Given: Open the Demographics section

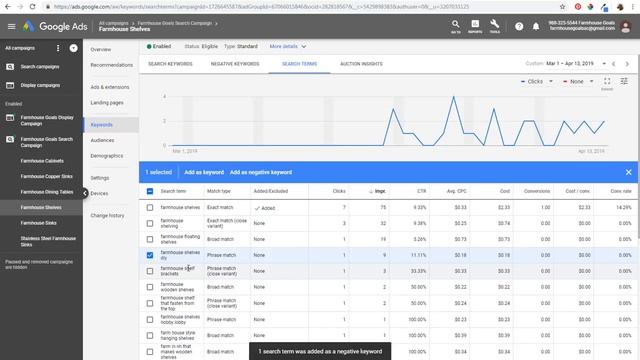Looking at the screenshot, I should (x=107, y=156).
